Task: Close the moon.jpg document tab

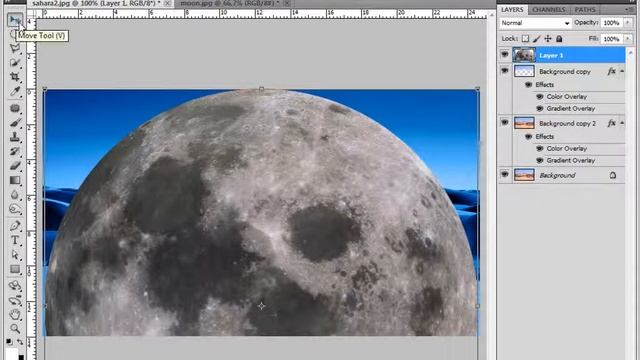Action: coord(287,3)
